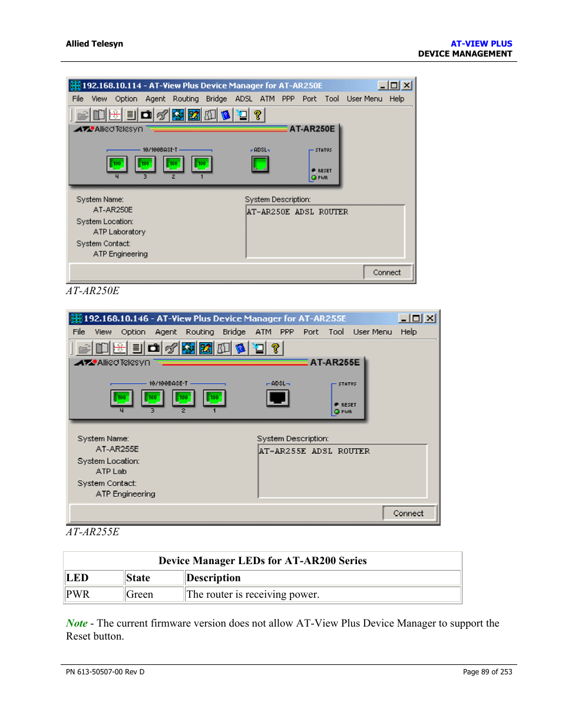Click the open folder icon in AT-AR250E toolbar
Screen dimensions: 562x728
[x=83, y=115]
